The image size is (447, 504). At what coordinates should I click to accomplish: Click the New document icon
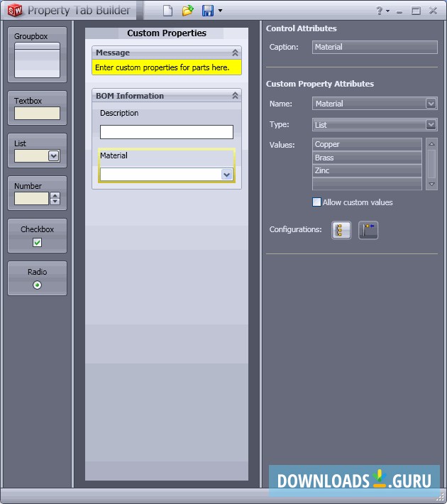pos(167,11)
